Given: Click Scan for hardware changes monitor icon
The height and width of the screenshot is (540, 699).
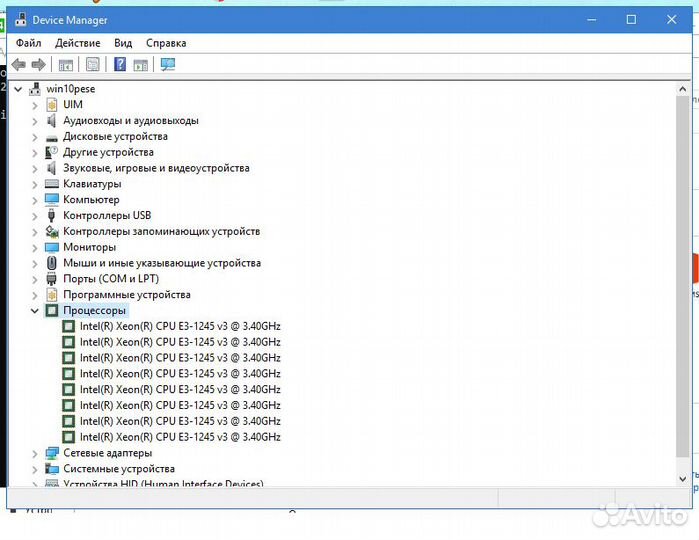Looking at the screenshot, I should pyautogui.click(x=168, y=65).
